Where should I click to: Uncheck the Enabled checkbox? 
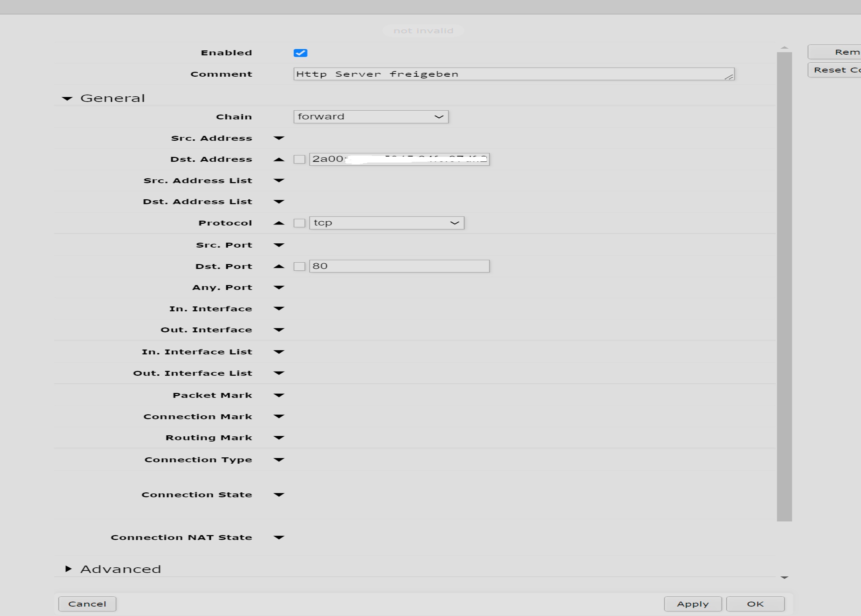[300, 53]
